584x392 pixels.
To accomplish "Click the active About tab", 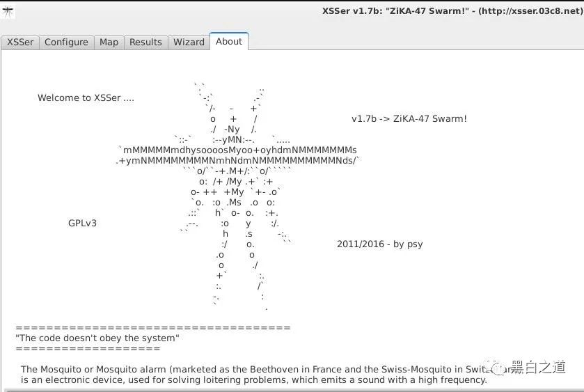I will [229, 41].
